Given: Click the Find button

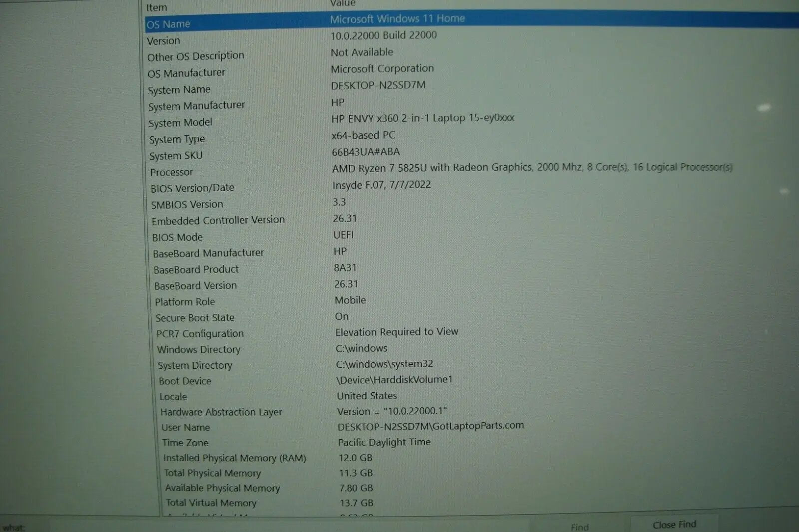Looking at the screenshot, I should (x=579, y=526).
